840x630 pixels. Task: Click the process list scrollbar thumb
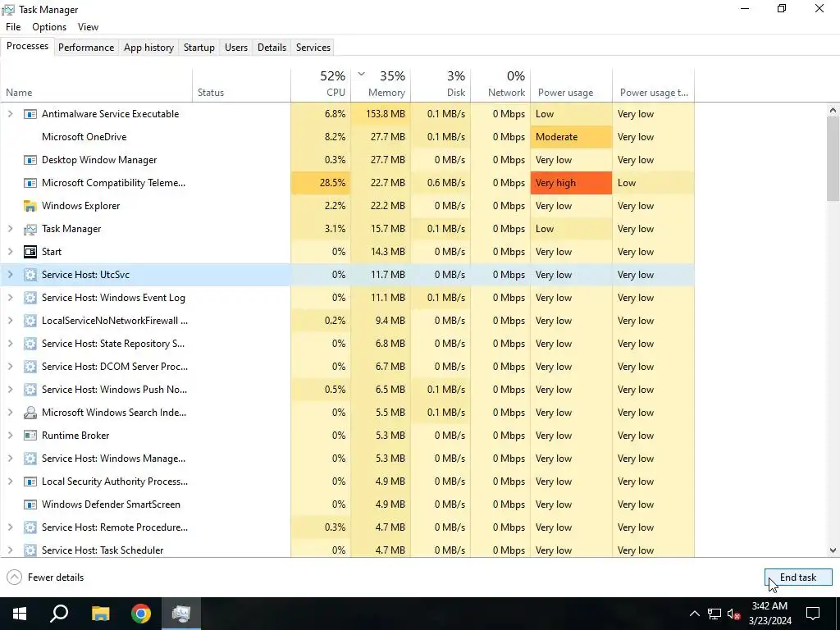[x=833, y=158]
